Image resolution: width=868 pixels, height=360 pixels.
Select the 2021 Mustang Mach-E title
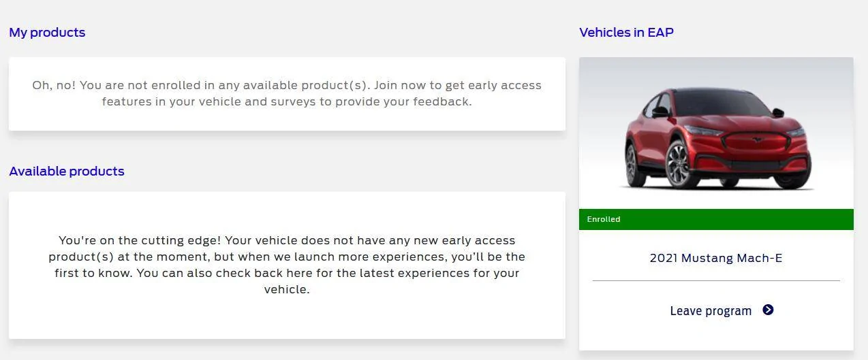[716, 258]
